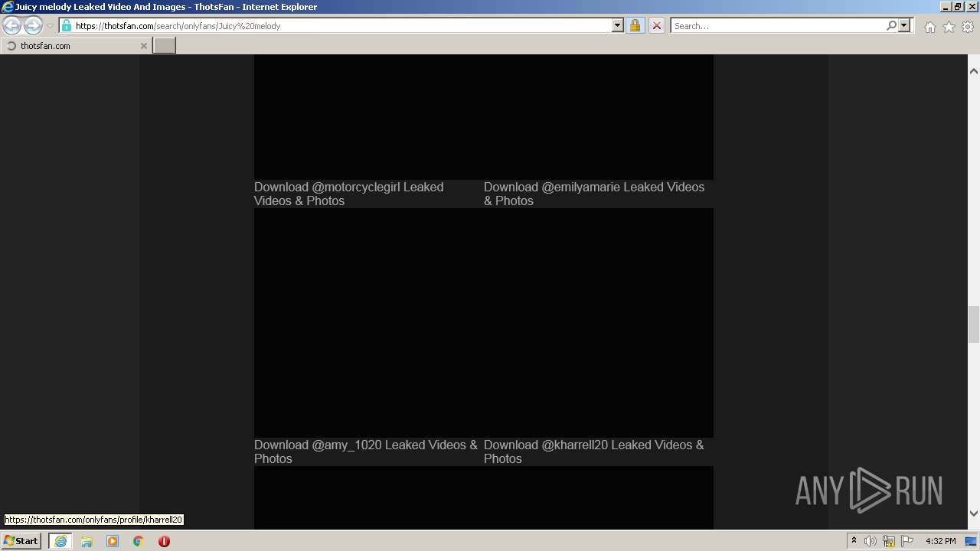Launch Google Chrome from the taskbar

point(139,541)
